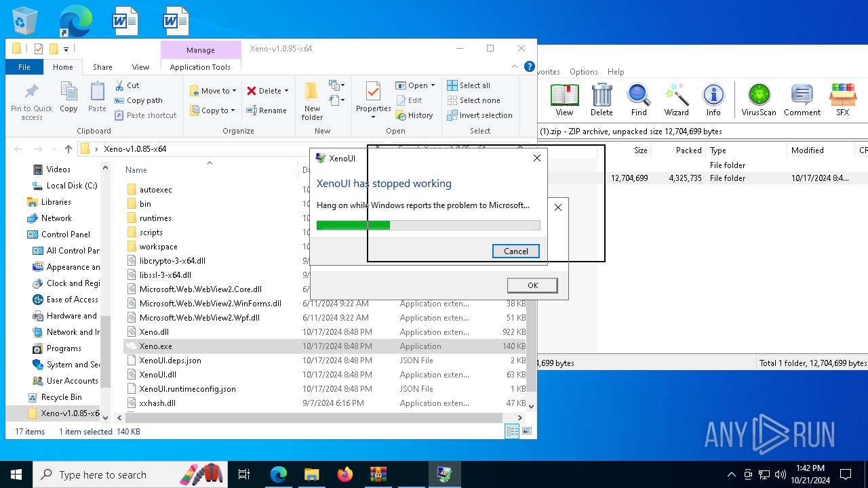Click WinRAR SFX toolbar icon
868x488 pixels.
843,100
